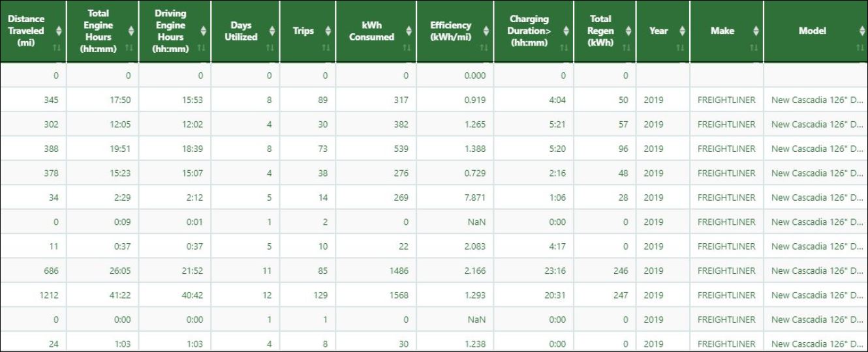Click total engine hours 41:22
The height and width of the screenshot is (352, 868).
pos(120,295)
